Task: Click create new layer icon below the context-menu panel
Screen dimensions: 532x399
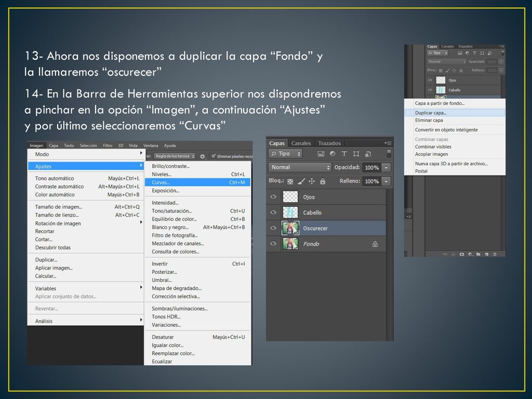Action: pos(486,254)
